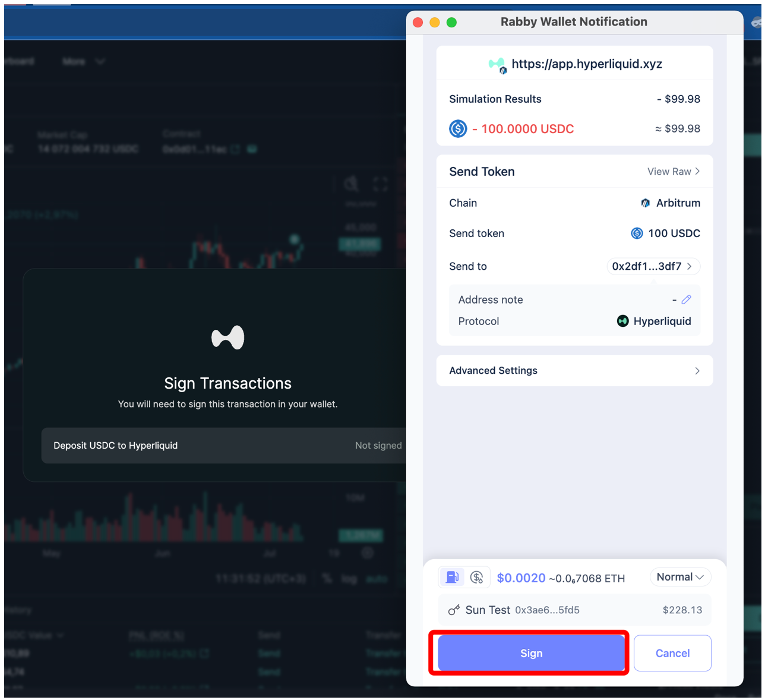This screenshot has height=700, width=765.
Task: Click Hyperliquid logo above Sign Transactions
Action: 228,338
